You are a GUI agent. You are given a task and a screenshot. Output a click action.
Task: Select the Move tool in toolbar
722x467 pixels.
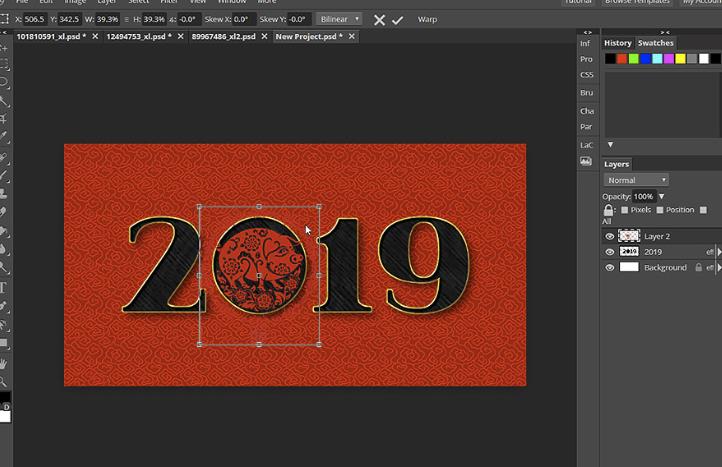[x=4, y=48]
